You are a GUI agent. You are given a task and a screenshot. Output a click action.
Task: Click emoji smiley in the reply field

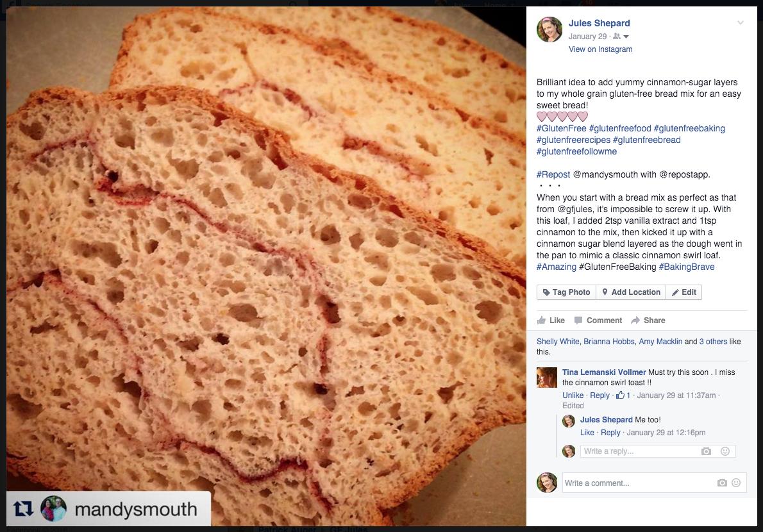coord(725,451)
